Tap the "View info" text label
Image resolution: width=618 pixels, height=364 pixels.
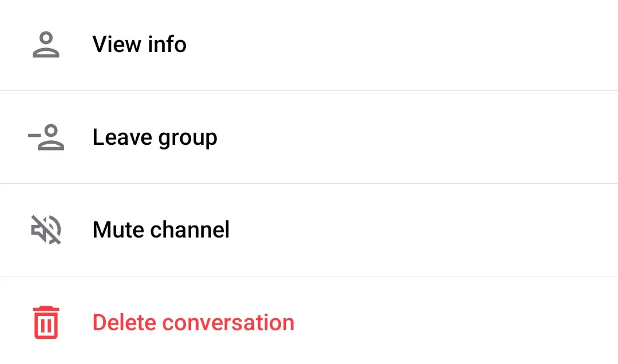(140, 45)
